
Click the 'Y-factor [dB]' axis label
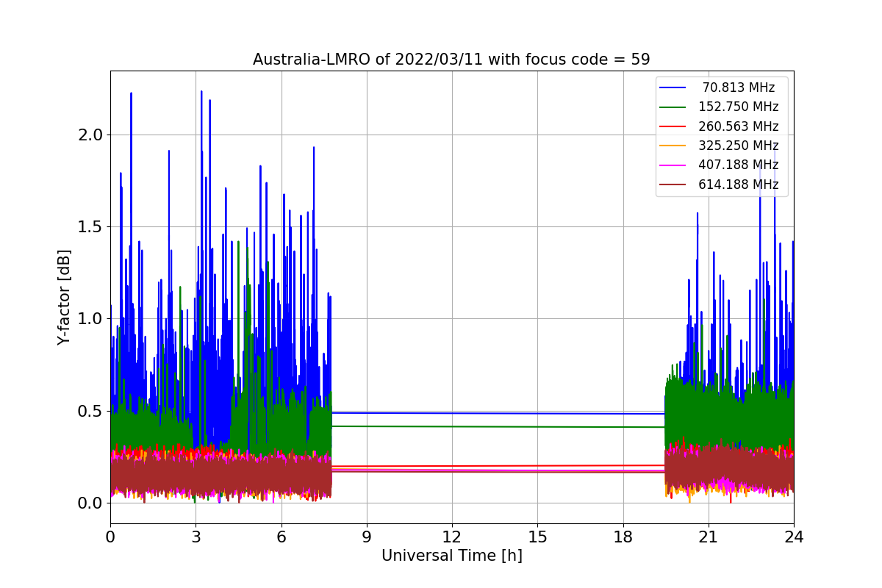click(65, 297)
